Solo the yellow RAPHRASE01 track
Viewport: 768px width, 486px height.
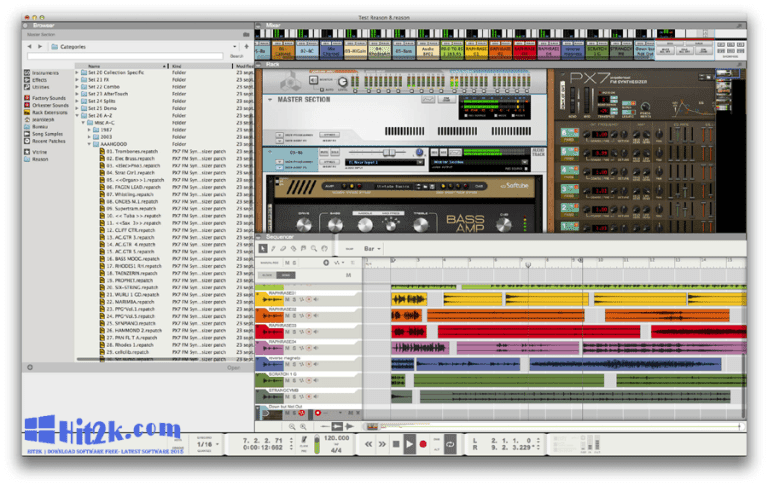pyautogui.click(x=294, y=299)
